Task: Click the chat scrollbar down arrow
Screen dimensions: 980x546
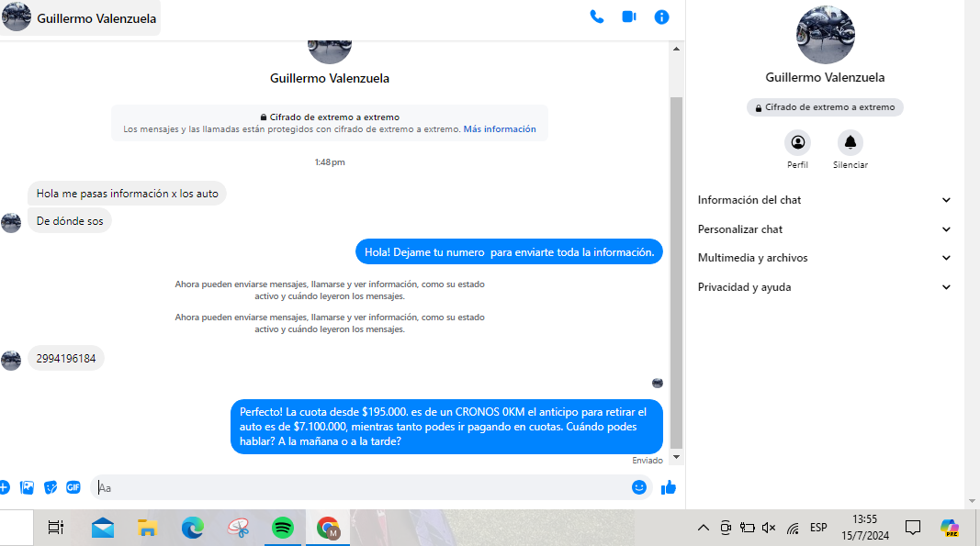Action: pos(676,457)
